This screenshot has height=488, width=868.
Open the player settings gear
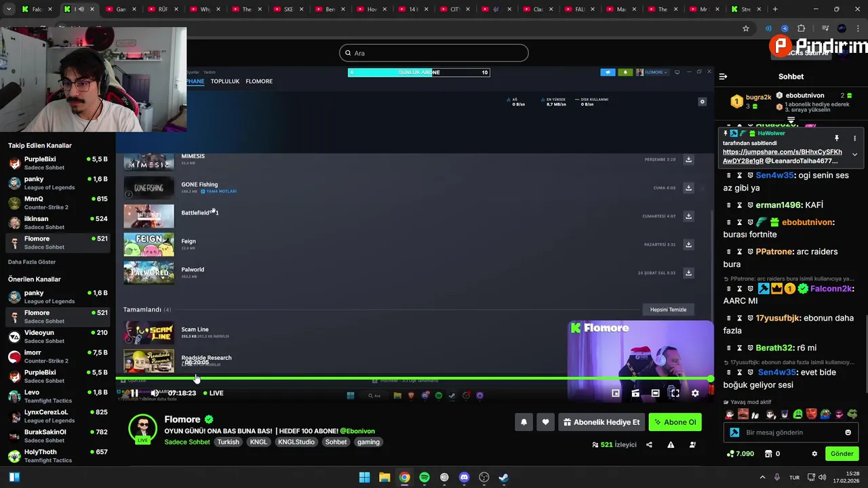click(695, 393)
